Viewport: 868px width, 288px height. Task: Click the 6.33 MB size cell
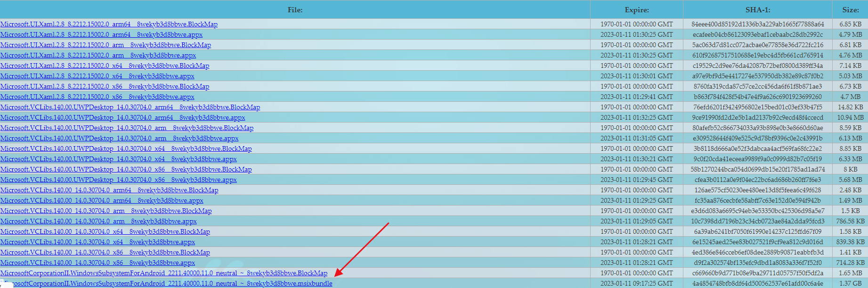[851, 159]
